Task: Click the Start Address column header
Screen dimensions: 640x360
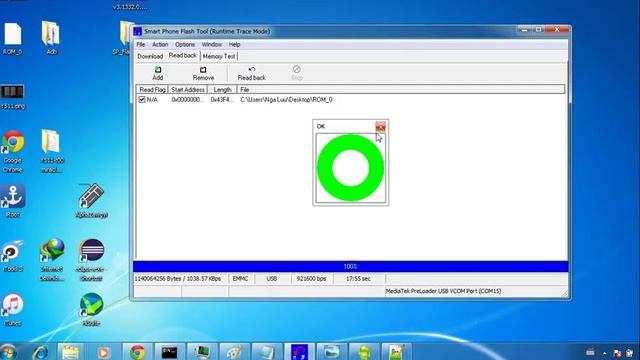Action: 188,89
